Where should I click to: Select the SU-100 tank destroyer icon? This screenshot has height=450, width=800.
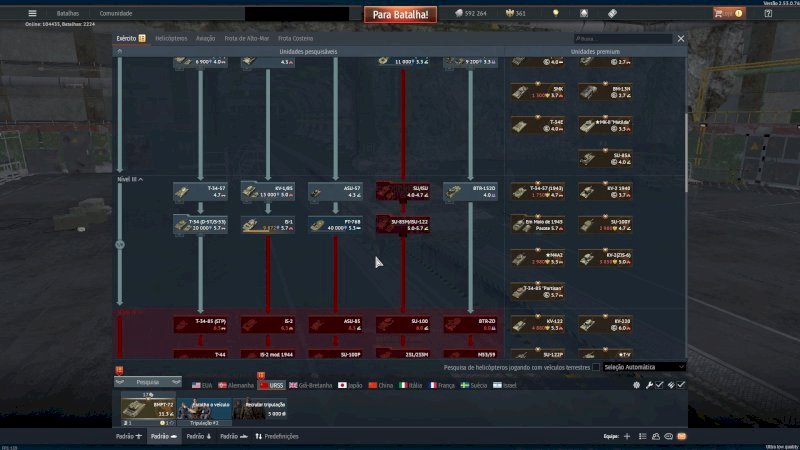(x=402, y=323)
